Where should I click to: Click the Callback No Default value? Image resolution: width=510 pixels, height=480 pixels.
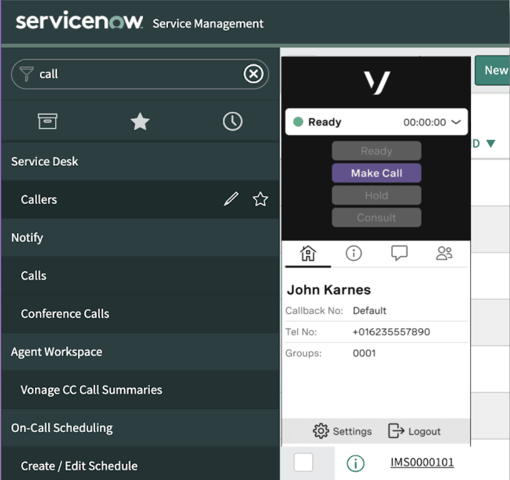click(x=369, y=311)
